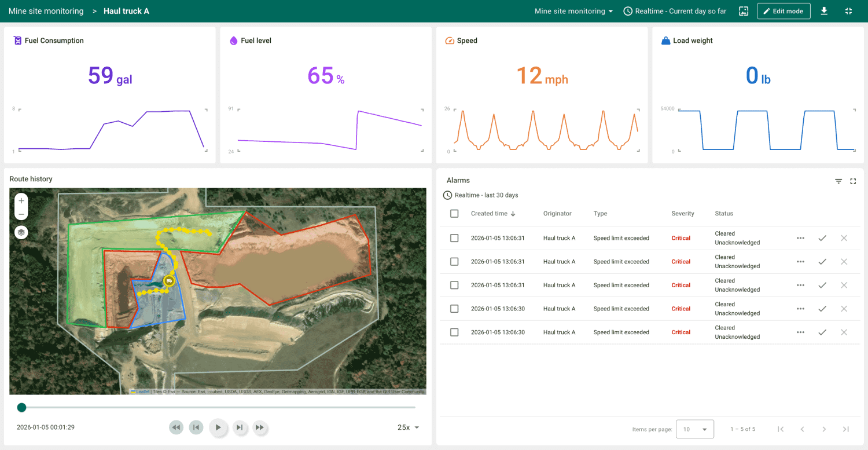868x450 pixels.
Task: Check the third 13:06:31 alarm row
Action: click(x=454, y=285)
